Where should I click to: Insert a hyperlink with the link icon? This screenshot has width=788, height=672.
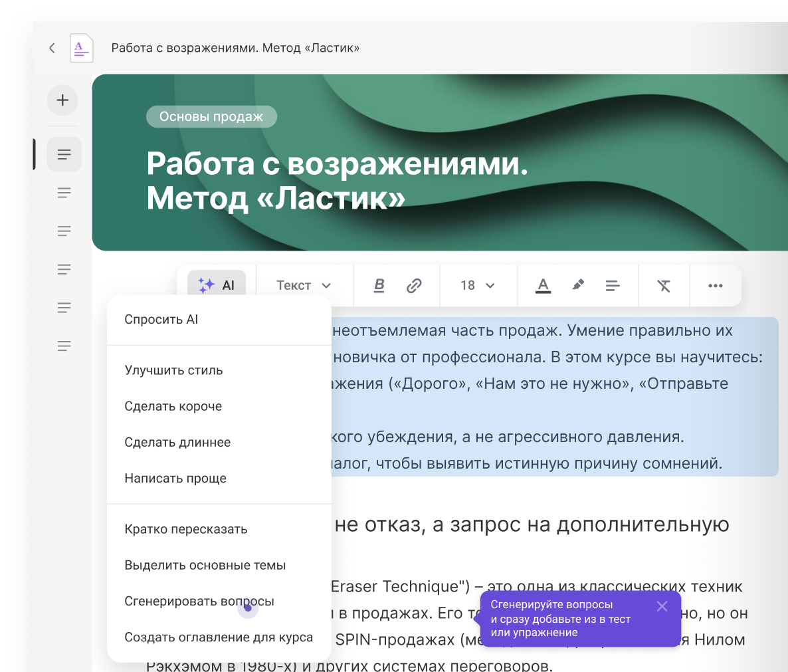(x=413, y=286)
